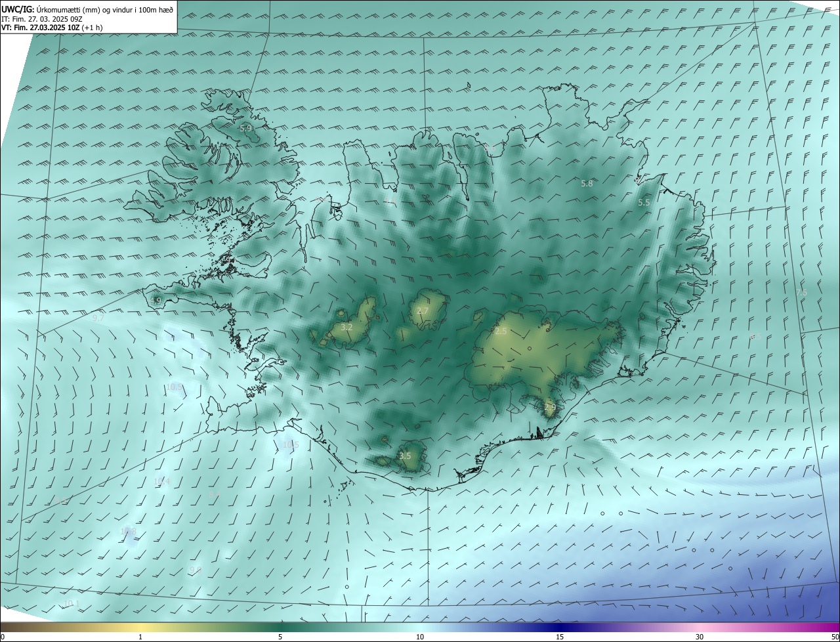Click the 10.4 value label over the southwest sea
Screen dimensions: 840x642
click(x=161, y=481)
